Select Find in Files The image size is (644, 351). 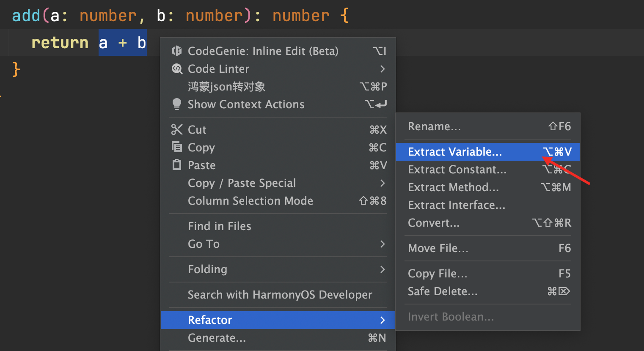coord(220,226)
